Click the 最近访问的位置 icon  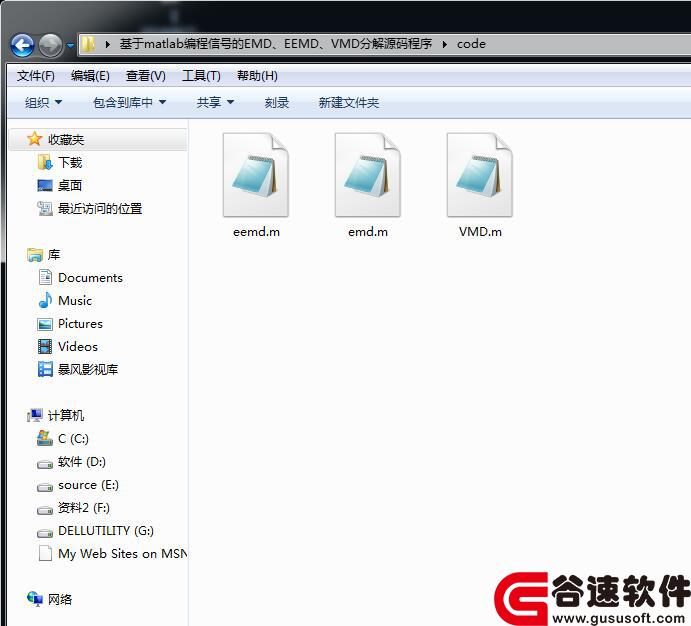pos(45,208)
